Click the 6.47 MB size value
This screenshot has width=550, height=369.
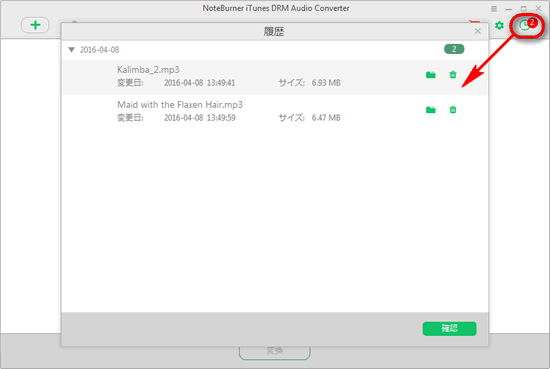coord(326,118)
